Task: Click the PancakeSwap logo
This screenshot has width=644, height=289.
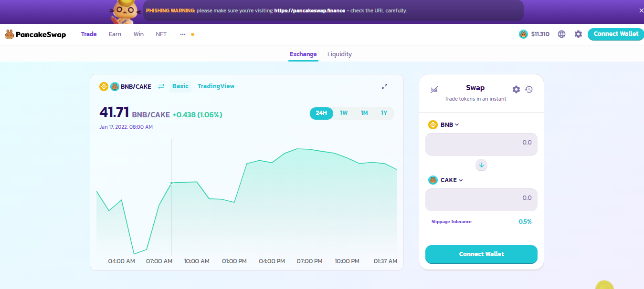Action: pos(35,34)
